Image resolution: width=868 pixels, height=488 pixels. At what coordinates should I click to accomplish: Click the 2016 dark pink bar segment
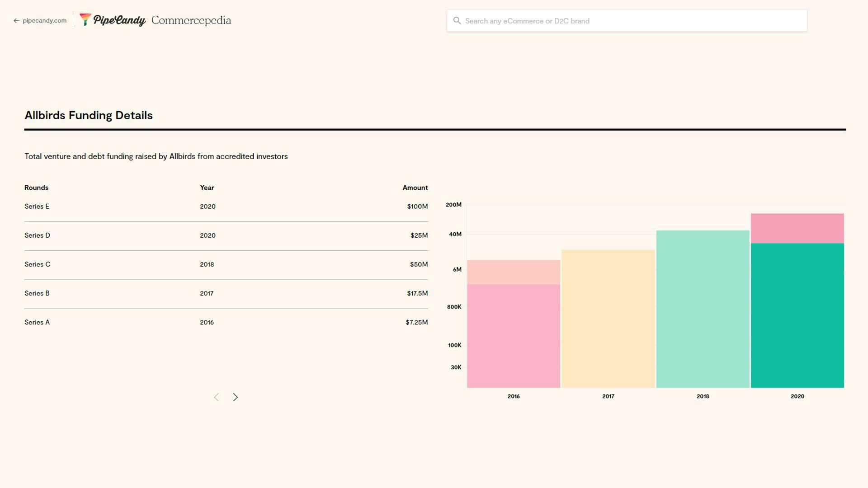pos(514,336)
